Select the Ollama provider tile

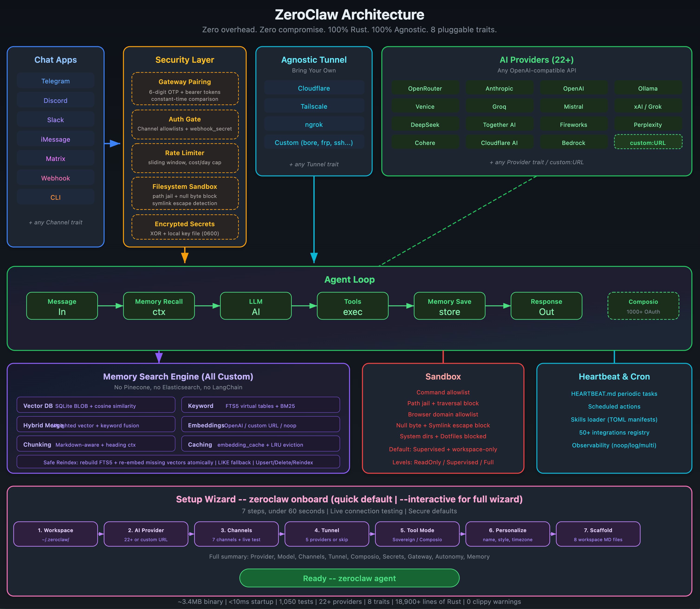(648, 88)
